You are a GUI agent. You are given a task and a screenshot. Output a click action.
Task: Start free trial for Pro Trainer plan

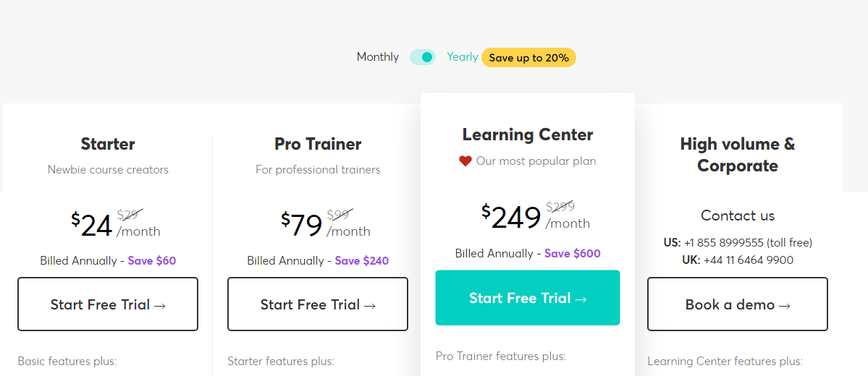(318, 304)
